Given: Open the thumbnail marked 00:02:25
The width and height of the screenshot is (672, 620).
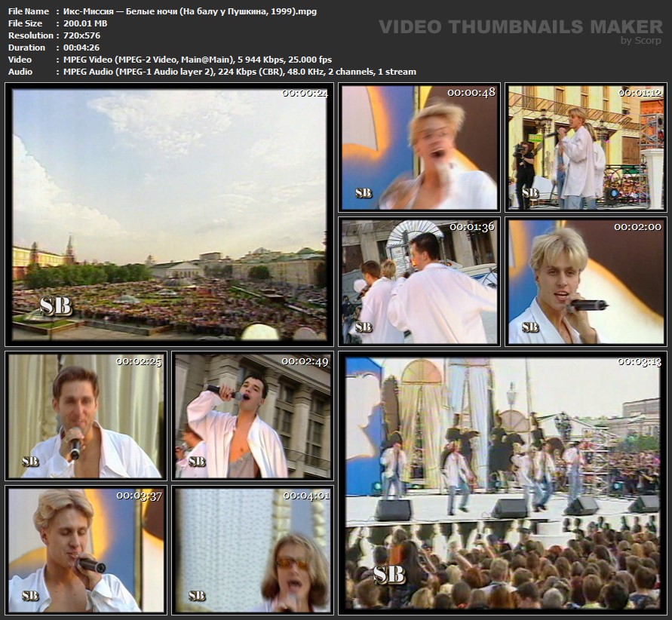Looking at the screenshot, I should [84, 416].
